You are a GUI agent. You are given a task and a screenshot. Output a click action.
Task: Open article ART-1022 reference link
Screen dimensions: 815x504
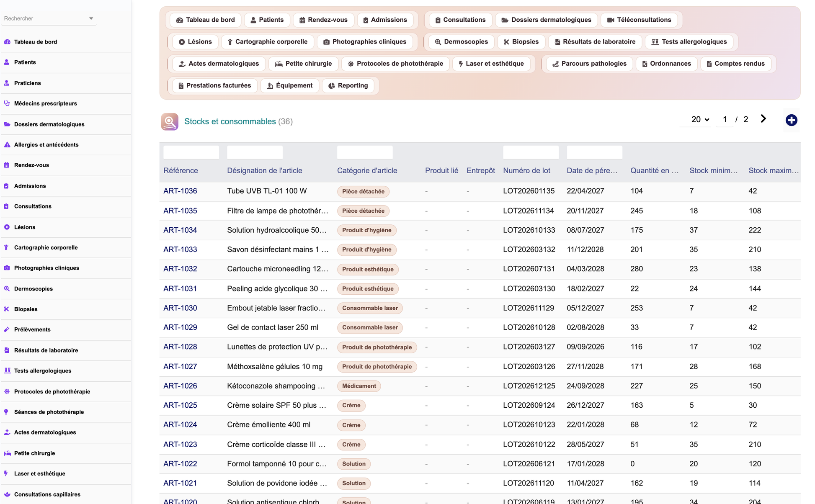tap(180, 464)
